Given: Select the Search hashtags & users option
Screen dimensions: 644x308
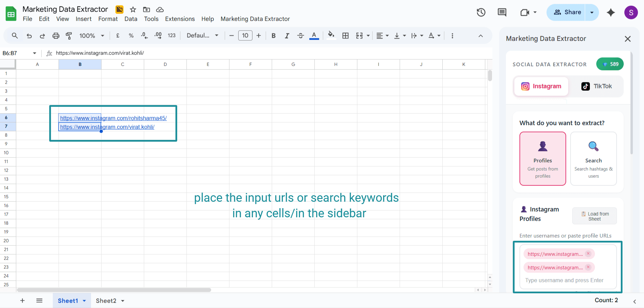Looking at the screenshot, I should coord(593,158).
